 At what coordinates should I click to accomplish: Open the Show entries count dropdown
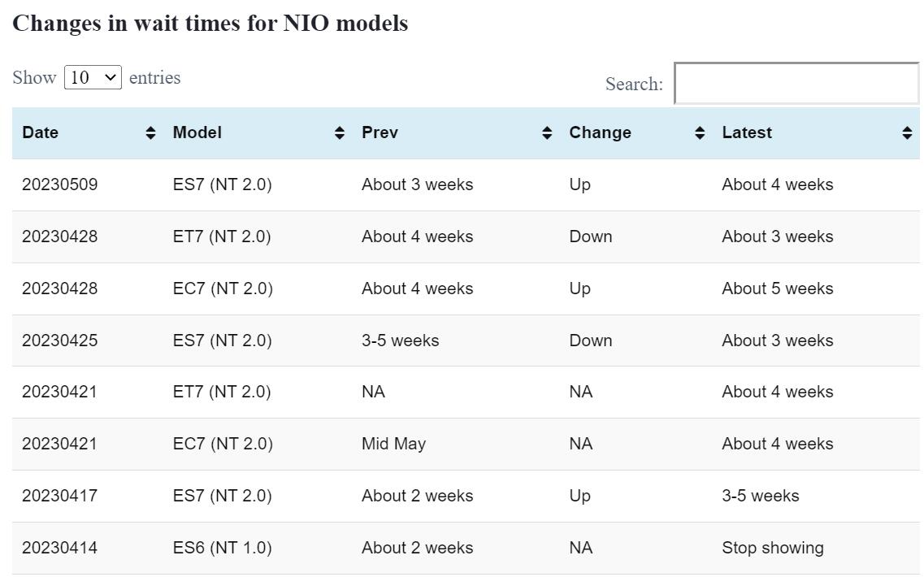pyautogui.click(x=93, y=78)
